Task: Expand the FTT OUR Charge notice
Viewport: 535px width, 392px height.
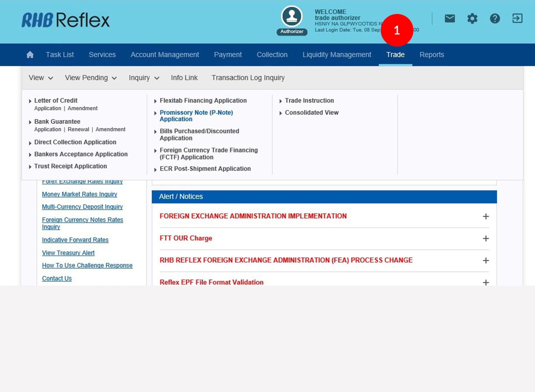Action: click(486, 238)
